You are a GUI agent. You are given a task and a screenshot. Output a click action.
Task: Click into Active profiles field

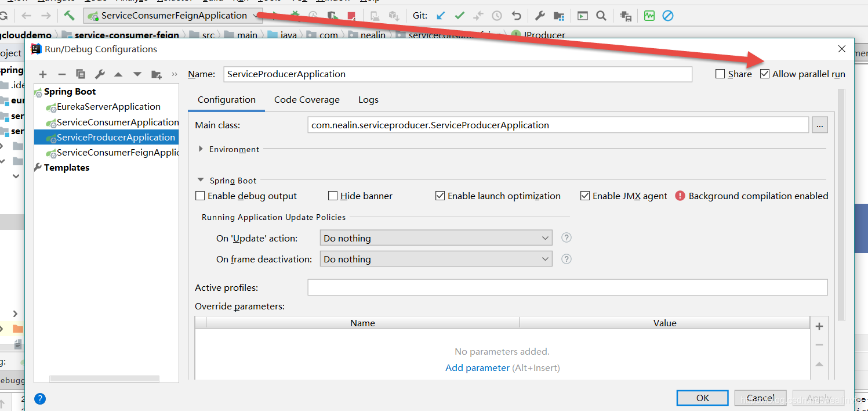point(567,287)
